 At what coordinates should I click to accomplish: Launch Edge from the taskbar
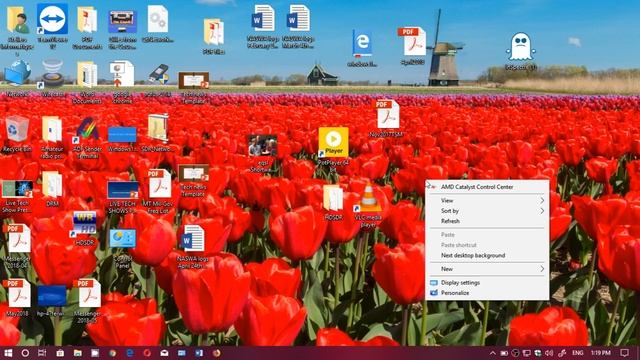[x=130, y=353]
